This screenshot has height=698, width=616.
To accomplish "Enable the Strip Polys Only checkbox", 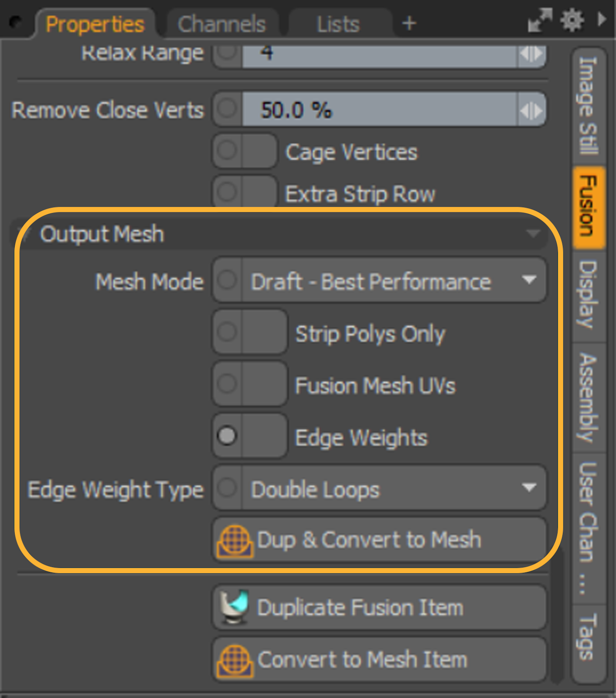I will tap(250, 332).
